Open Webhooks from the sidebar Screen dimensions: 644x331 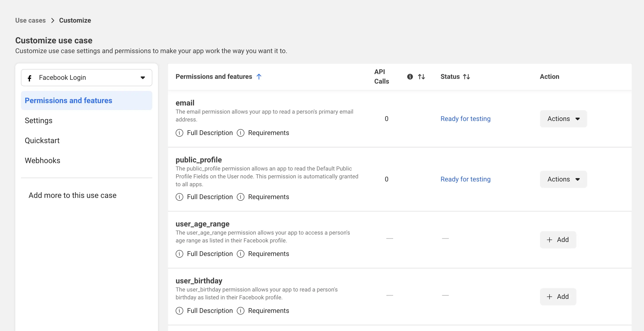43,161
